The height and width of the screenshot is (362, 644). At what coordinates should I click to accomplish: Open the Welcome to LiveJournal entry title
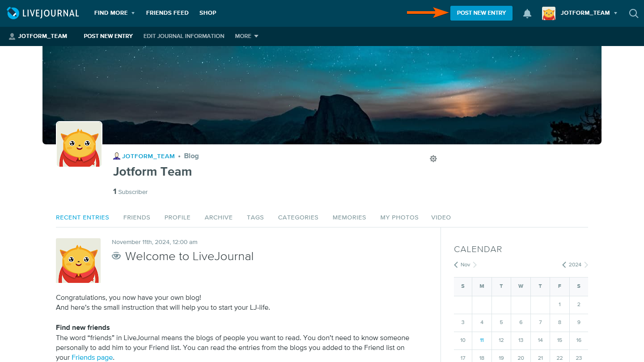[x=189, y=256]
